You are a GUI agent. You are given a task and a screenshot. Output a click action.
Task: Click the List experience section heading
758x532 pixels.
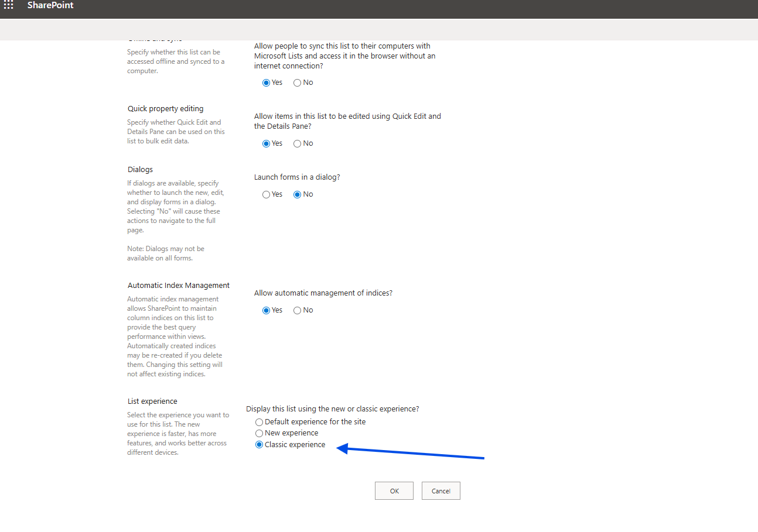152,401
